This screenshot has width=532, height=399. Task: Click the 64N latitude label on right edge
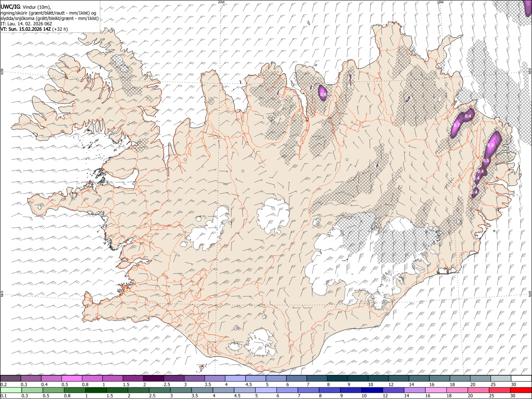pos(530,293)
